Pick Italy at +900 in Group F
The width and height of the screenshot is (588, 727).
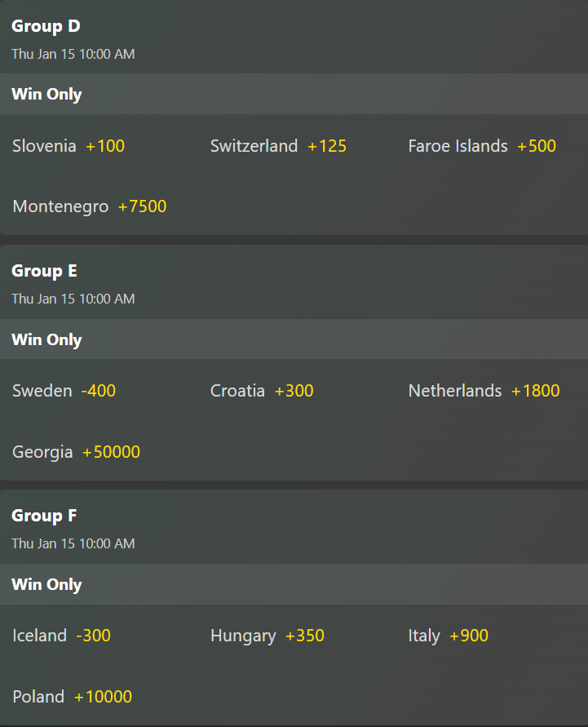[448, 636]
